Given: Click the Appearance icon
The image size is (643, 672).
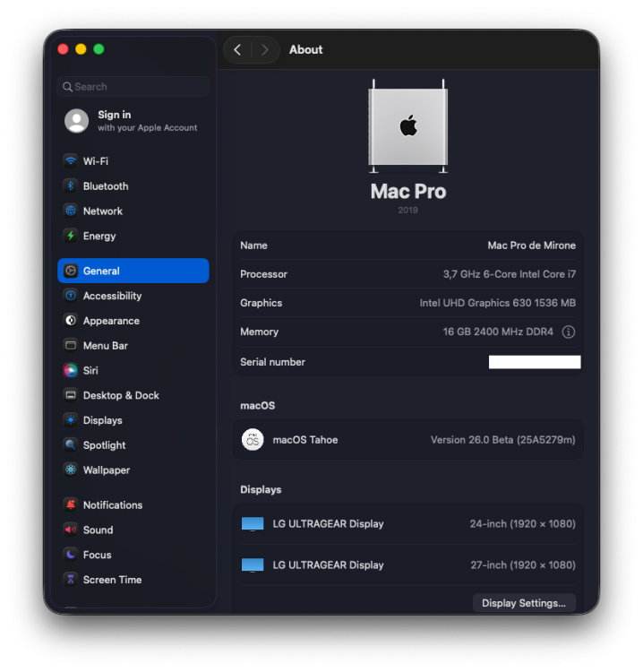Looking at the screenshot, I should point(71,321).
